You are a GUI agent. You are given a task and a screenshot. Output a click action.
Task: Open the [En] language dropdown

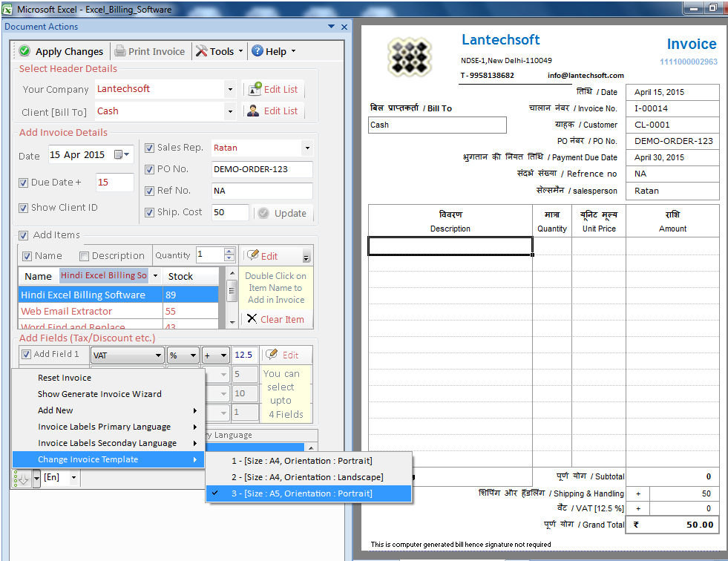tap(73, 477)
